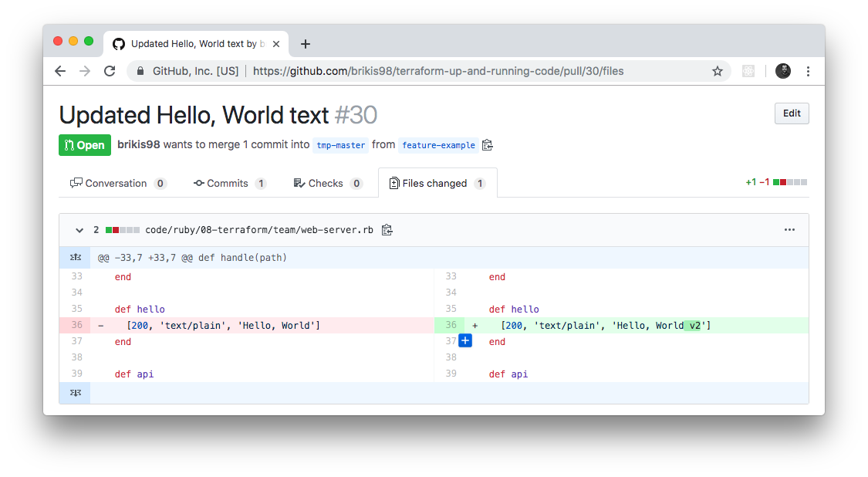Add inline comment on line 37 via blue plus
The width and height of the screenshot is (868, 477).
pyautogui.click(x=464, y=340)
